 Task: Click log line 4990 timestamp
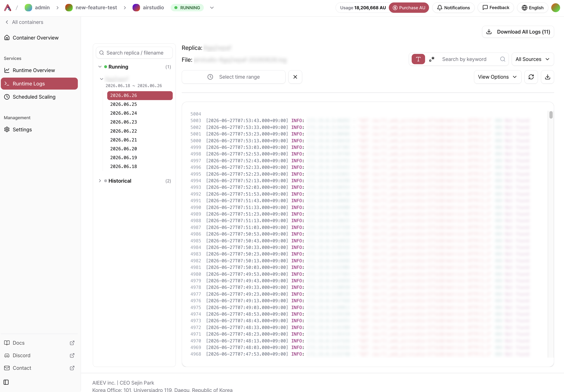pyautogui.click(x=247, y=208)
